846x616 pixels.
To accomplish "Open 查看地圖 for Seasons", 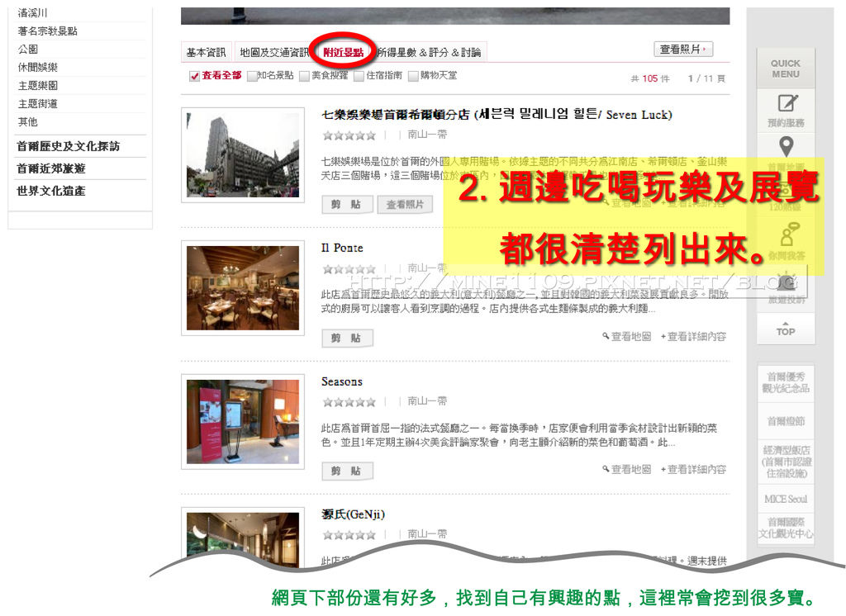I will tap(626, 470).
